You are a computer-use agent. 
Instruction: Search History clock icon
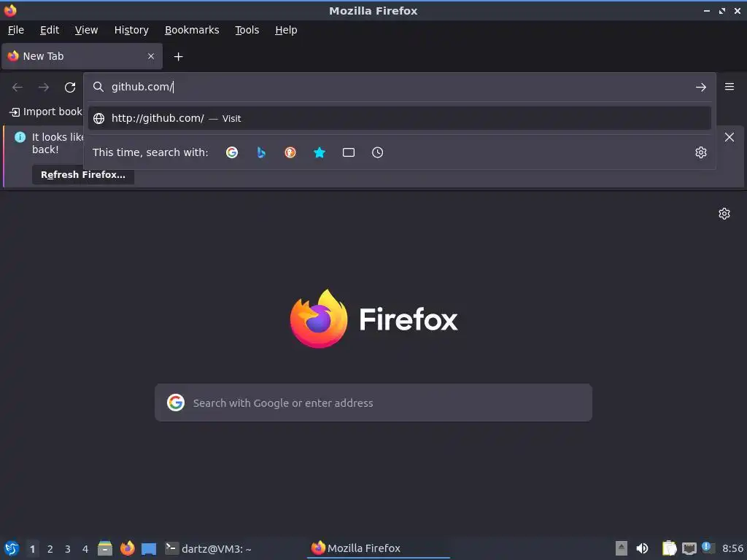[377, 152]
